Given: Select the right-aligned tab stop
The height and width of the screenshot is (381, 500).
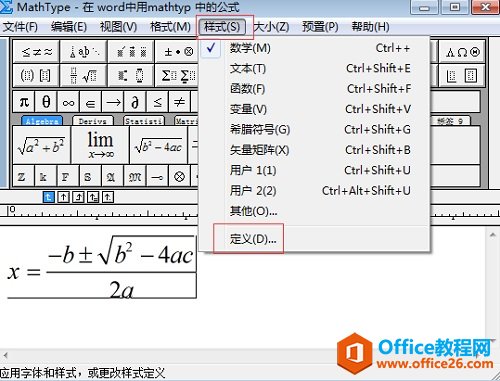Looking at the screenshot, I should 78,197.
